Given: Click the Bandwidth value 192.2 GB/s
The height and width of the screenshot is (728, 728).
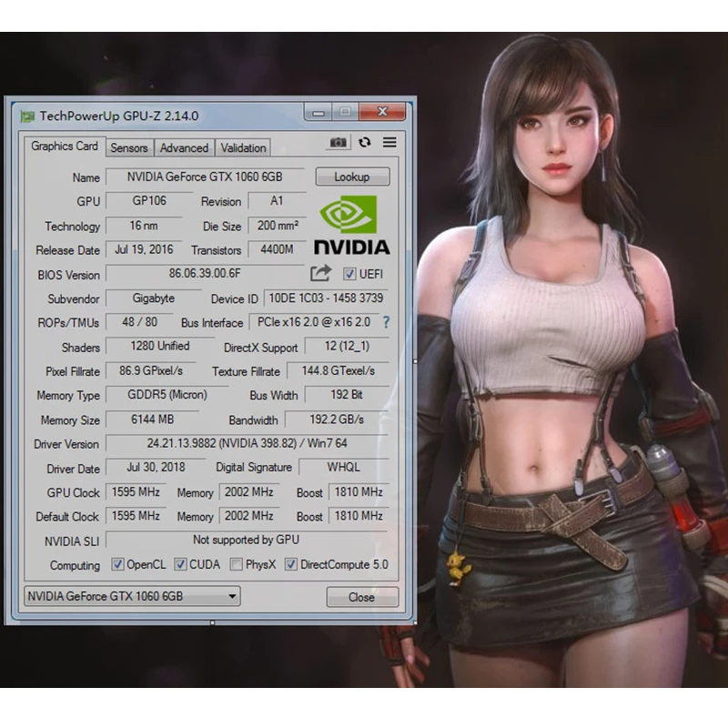Looking at the screenshot, I should [x=337, y=420].
